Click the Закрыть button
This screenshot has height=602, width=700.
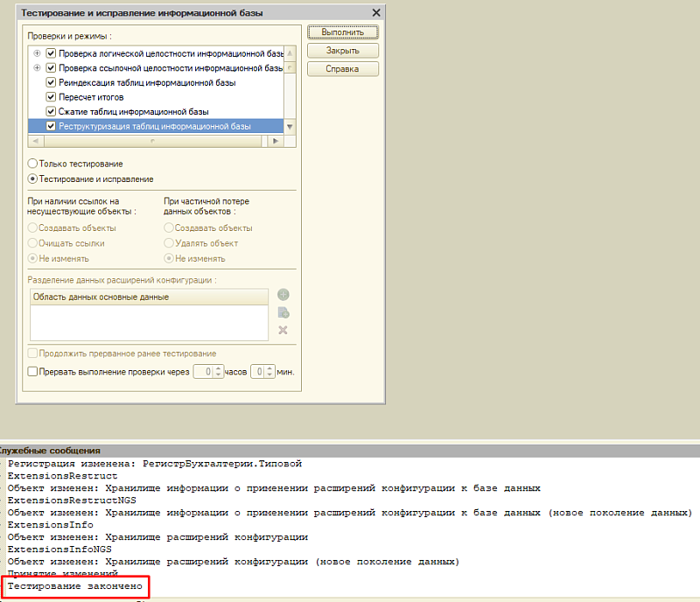(x=342, y=51)
